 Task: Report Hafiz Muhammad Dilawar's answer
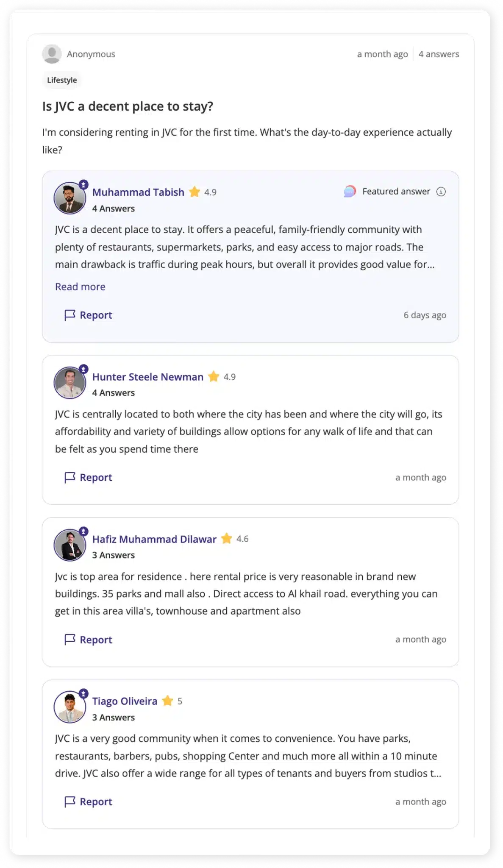[88, 640]
